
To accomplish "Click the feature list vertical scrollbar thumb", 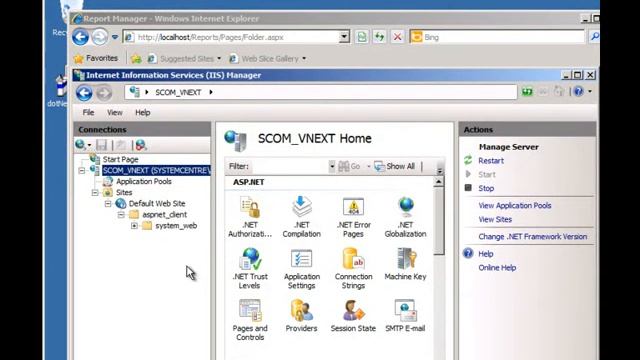I will click(439, 221).
